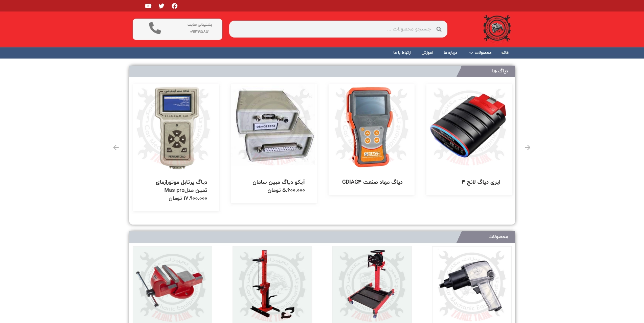This screenshot has height=323, width=644.
Task: Open GDIAG4 diagnostic device image
Action: (x=372, y=127)
